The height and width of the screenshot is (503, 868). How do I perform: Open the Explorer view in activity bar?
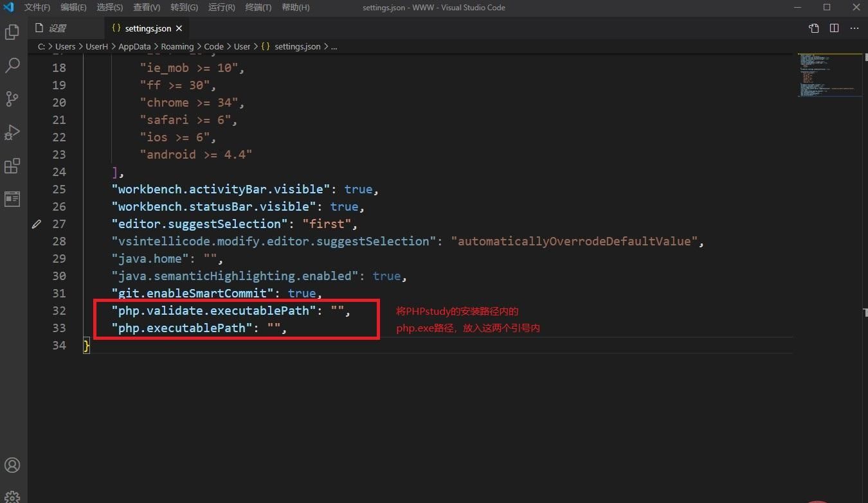(x=12, y=31)
